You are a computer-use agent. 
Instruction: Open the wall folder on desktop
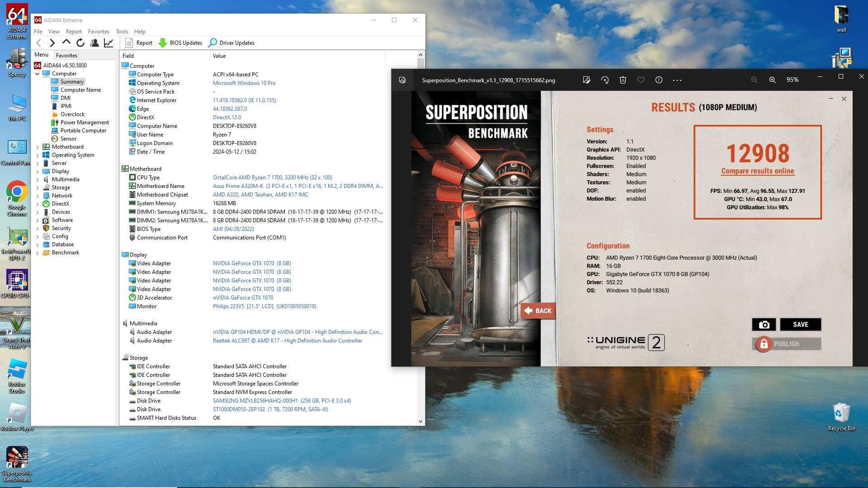click(x=841, y=19)
